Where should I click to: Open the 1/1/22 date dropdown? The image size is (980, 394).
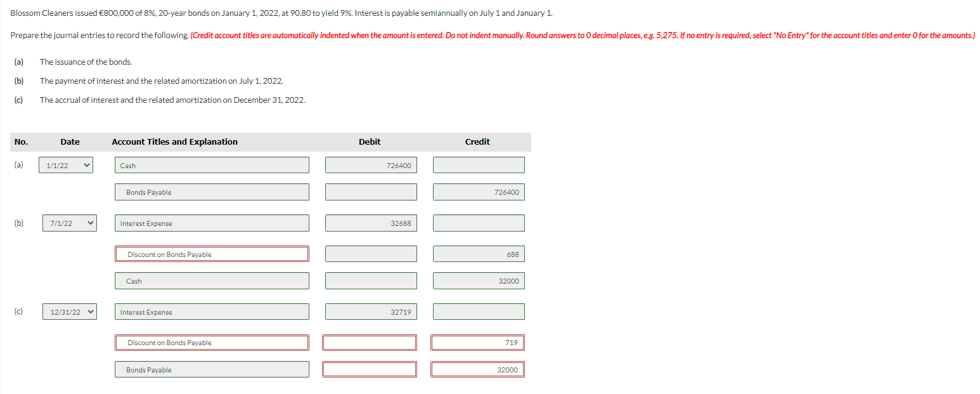67,165
